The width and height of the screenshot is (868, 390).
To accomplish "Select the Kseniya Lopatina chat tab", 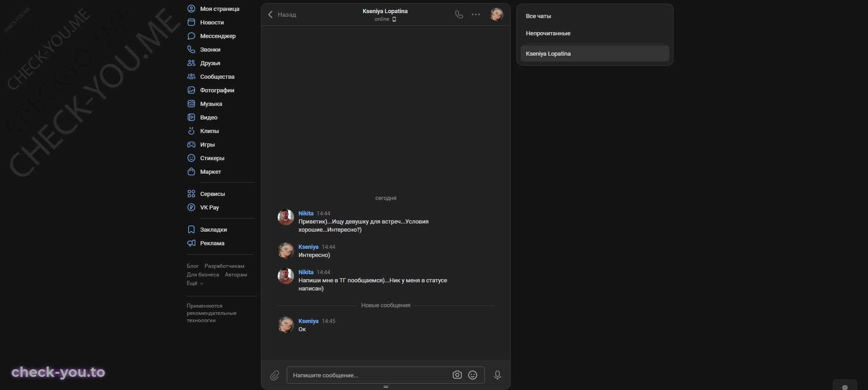I will click(x=595, y=53).
